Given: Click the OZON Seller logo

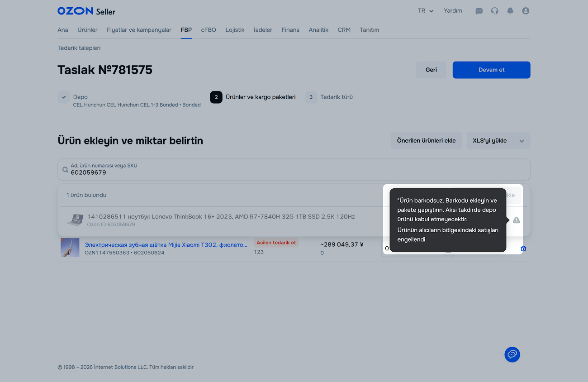Looking at the screenshot, I should [x=86, y=11].
